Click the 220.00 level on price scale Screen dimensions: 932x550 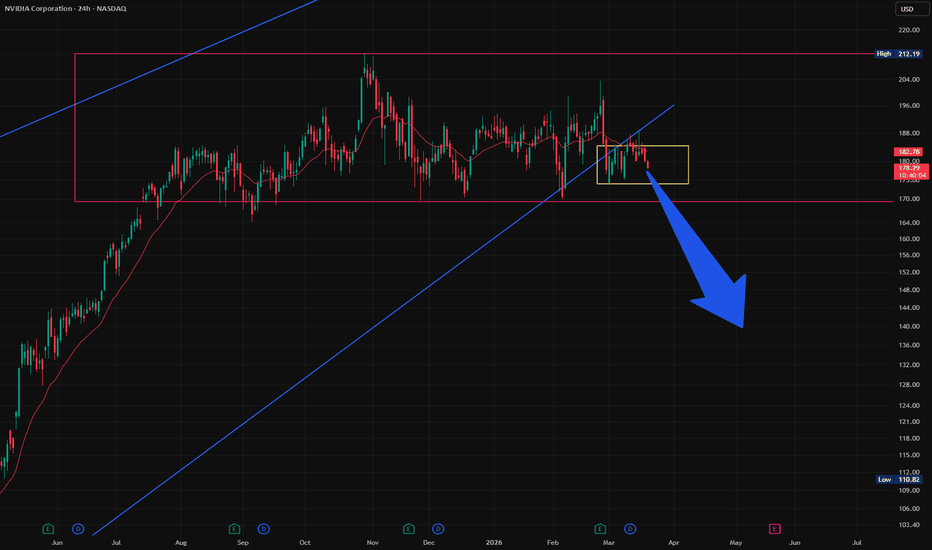(907, 30)
